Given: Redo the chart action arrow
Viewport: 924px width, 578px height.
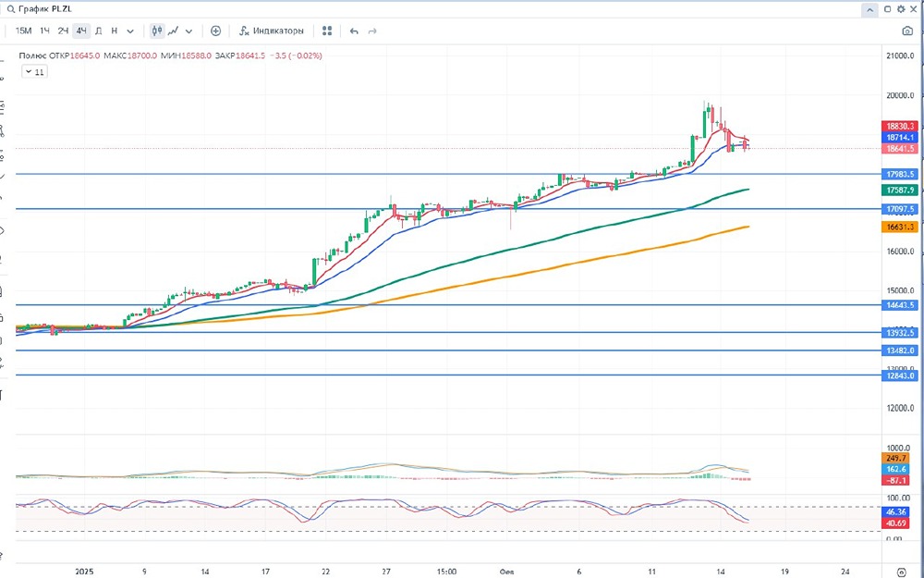Looking at the screenshot, I should pyautogui.click(x=371, y=31).
